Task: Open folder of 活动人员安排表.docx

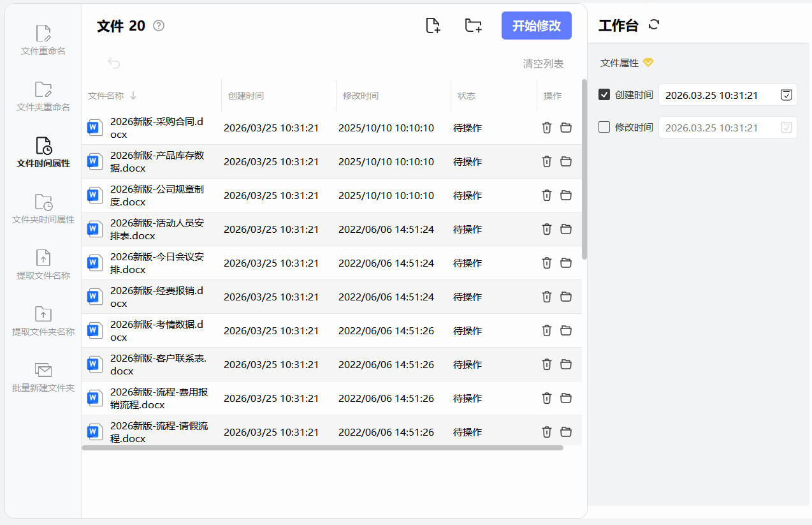Action: coord(566,229)
